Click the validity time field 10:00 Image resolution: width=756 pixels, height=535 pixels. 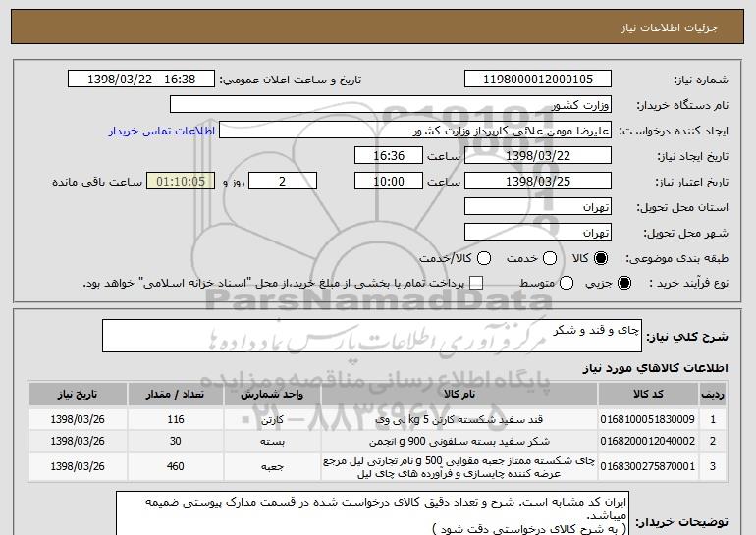[389, 182]
